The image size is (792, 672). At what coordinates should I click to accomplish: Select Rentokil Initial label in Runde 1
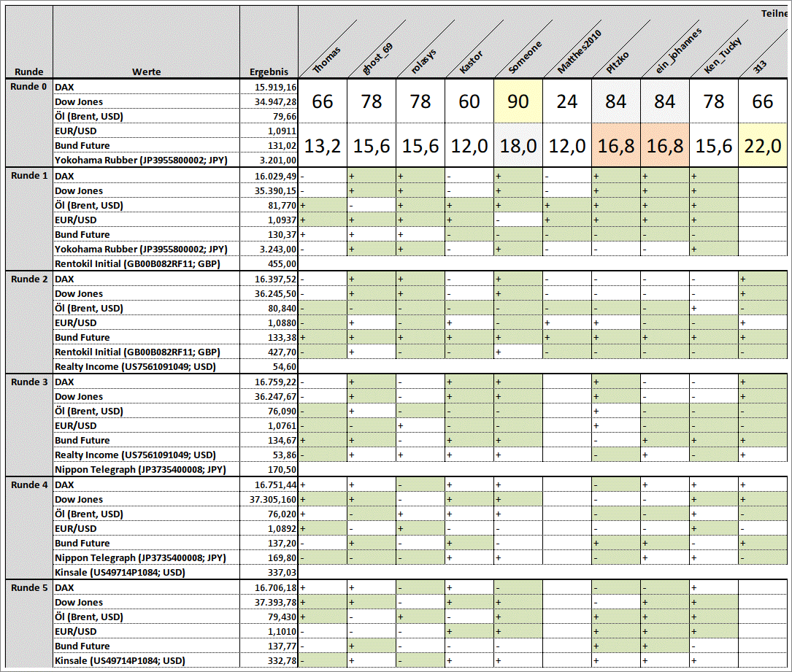137,263
